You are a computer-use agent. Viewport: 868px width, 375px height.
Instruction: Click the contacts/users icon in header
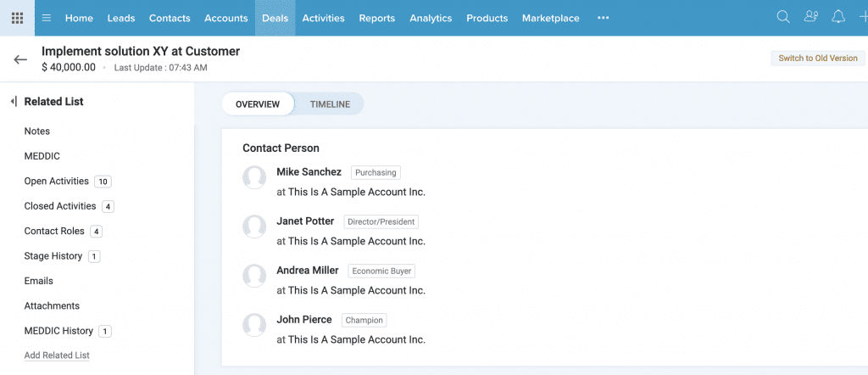[810, 17]
